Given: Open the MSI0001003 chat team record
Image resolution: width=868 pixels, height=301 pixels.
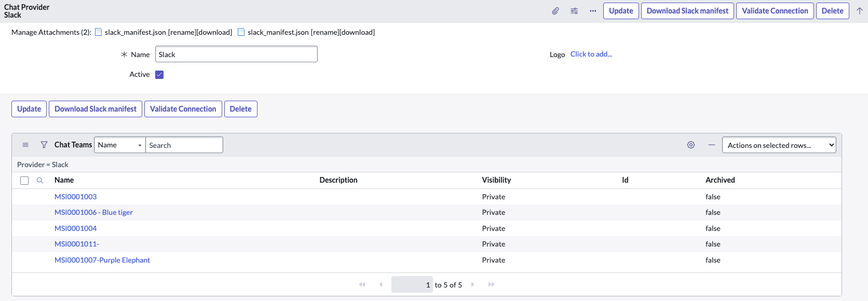Looking at the screenshot, I should [76, 197].
